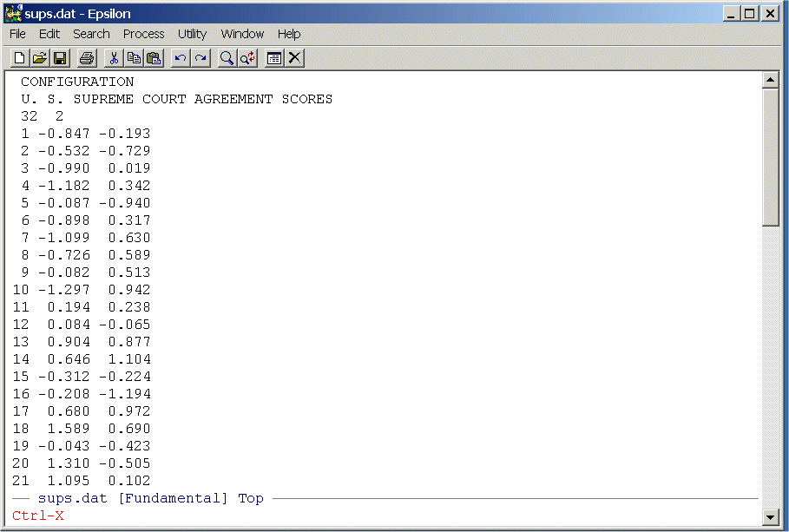Paste from clipboard using the toolbar icon
The image size is (789, 532).
click(x=154, y=58)
